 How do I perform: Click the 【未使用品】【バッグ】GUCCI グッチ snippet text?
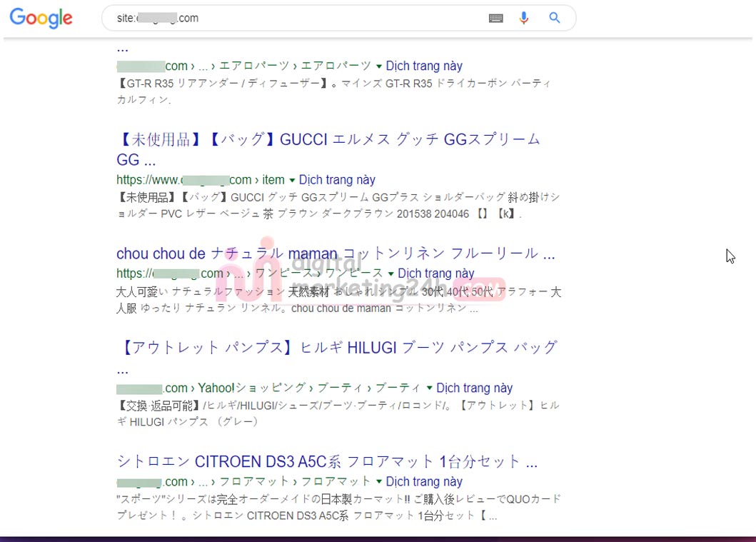coord(338,206)
